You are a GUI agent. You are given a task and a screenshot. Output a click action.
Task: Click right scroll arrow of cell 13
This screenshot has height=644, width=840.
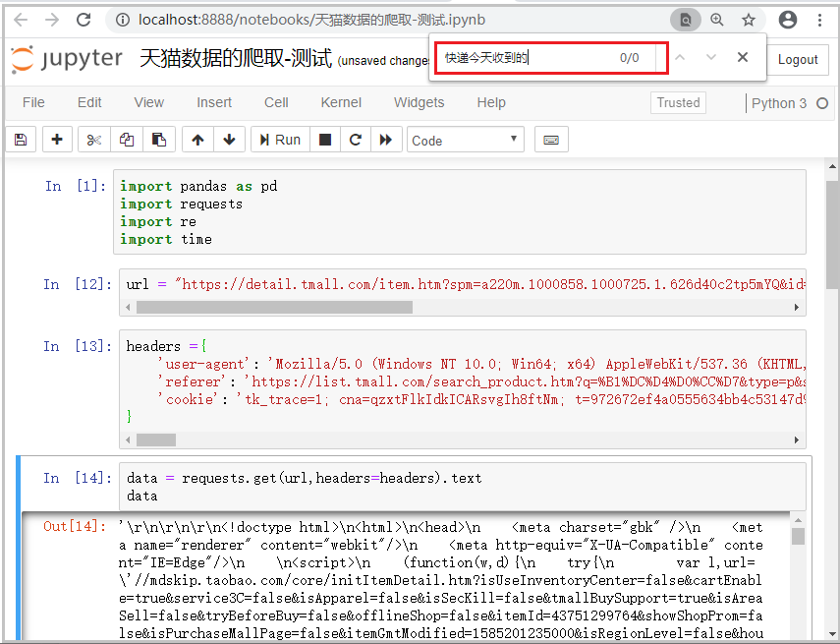[797, 440]
